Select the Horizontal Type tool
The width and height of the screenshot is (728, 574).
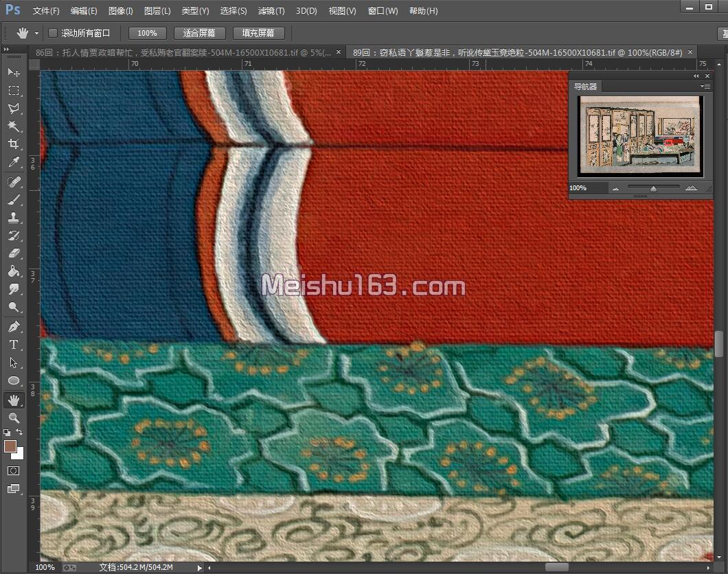coord(14,345)
